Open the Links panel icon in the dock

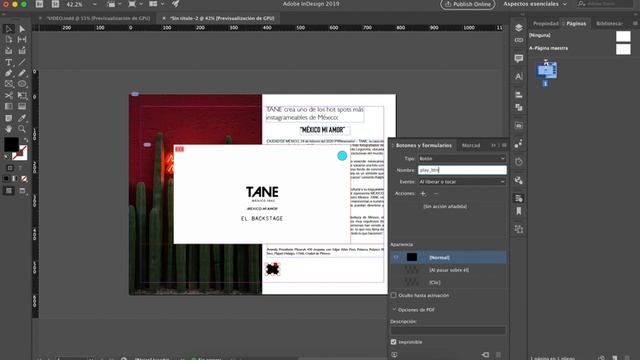coord(519,40)
